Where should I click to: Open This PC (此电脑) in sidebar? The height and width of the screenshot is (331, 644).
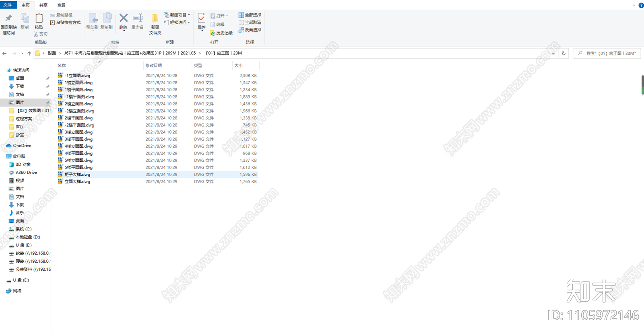click(15, 156)
